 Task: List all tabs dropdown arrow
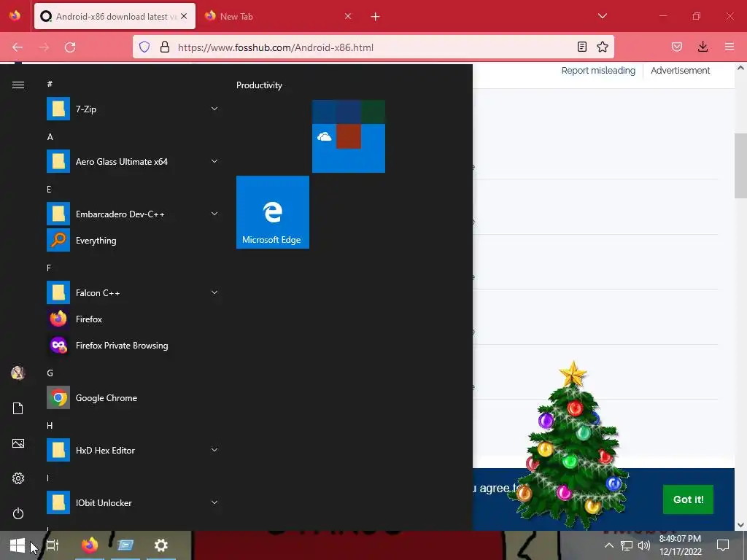tap(602, 16)
